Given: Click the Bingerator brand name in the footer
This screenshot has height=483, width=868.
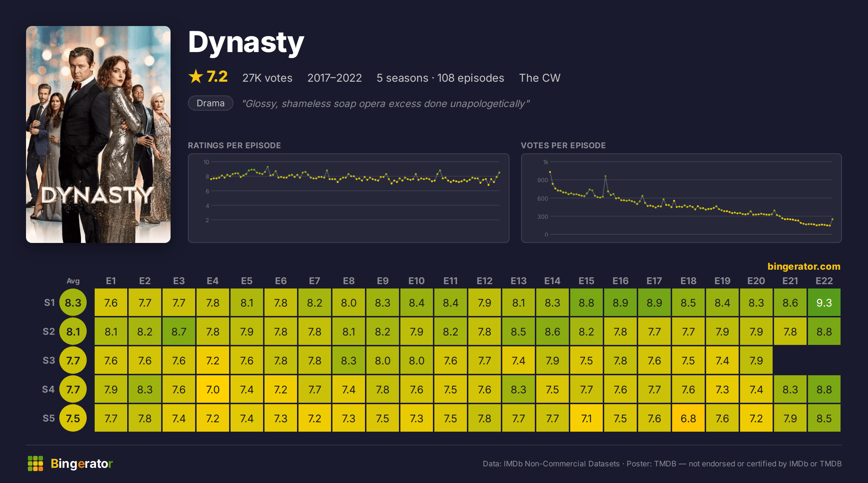Looking at the screenshot, I should coord(82,463).
